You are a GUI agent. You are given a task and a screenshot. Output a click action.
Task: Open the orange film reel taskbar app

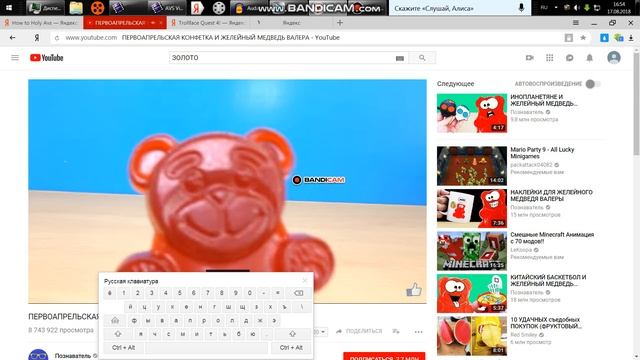click(97, 8)
